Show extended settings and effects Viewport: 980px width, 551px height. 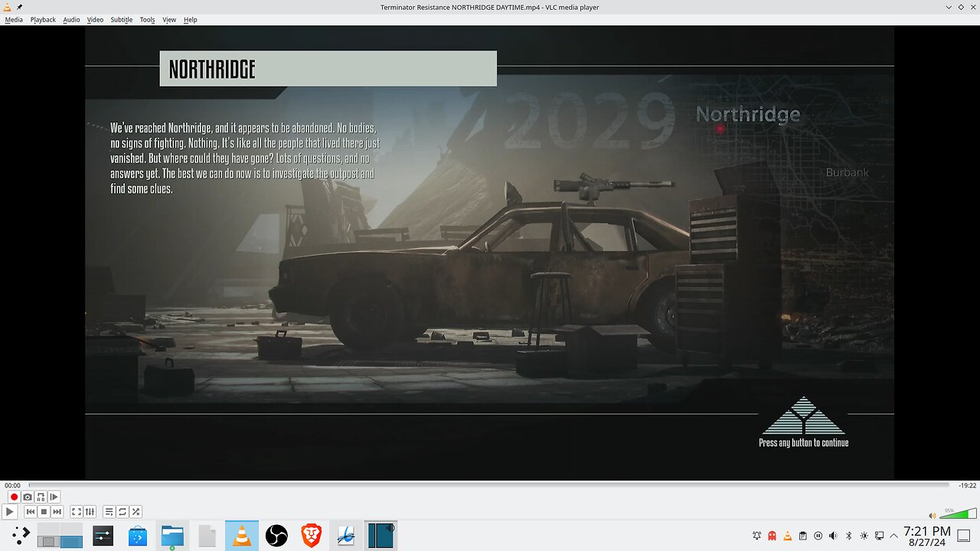point(90,512)
